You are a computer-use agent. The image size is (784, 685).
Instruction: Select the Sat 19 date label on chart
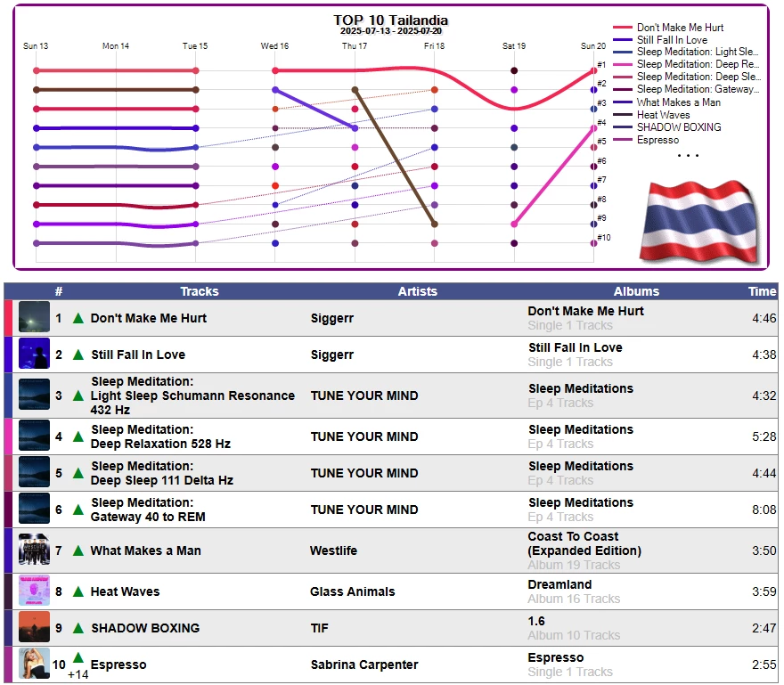tap(514, 46)
